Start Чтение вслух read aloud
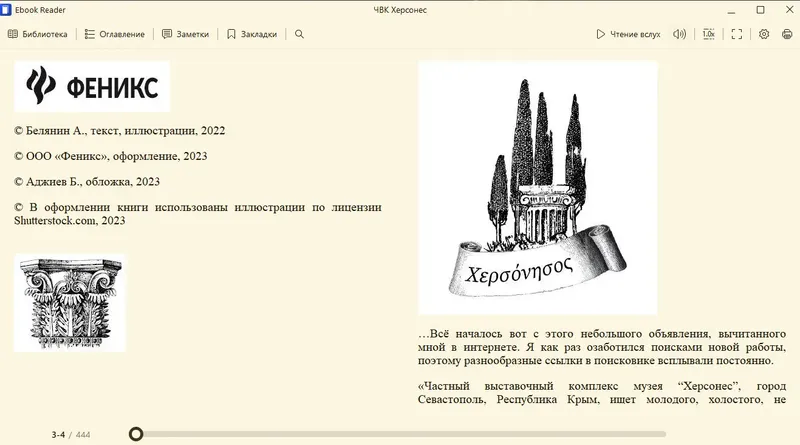 pos(629,34)
